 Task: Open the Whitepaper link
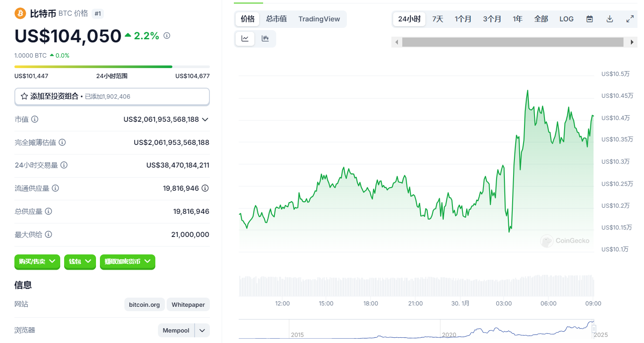188,305
